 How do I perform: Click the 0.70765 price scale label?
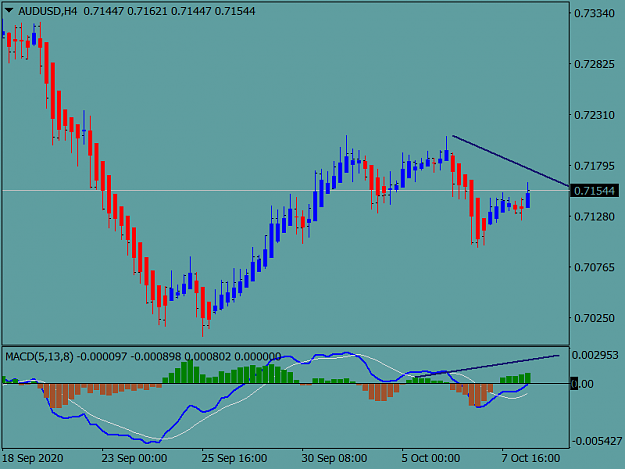pos(594,267)
